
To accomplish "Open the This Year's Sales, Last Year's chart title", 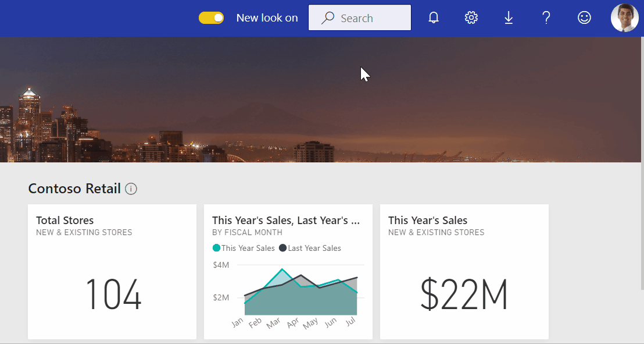I will click(286, 220).
